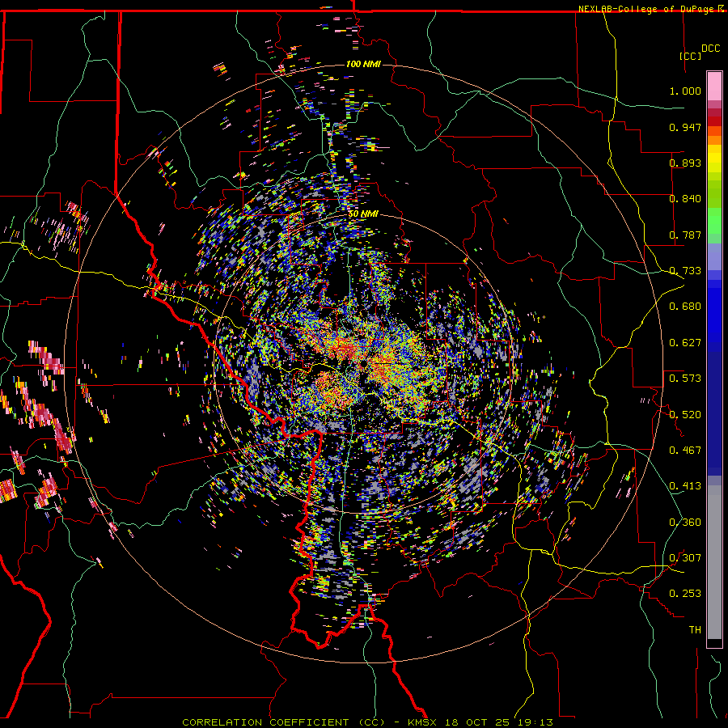
Task: Click the 0.360 legend value
Action: point(685,523)
